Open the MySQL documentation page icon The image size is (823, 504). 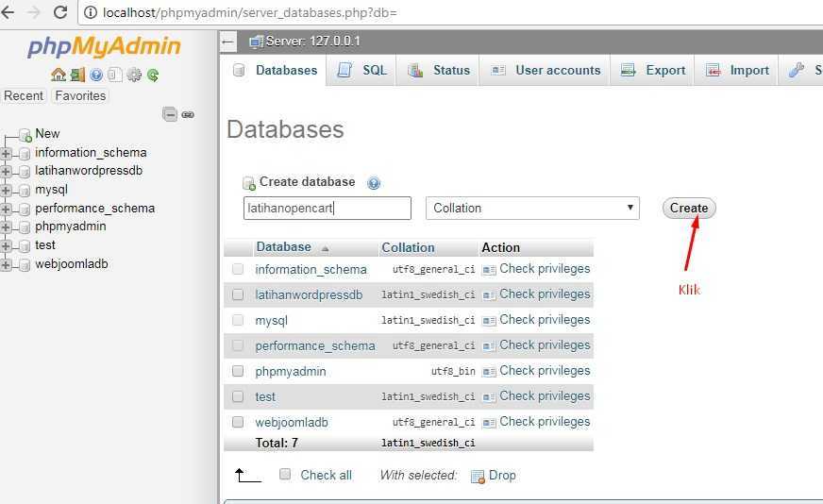pyautogui.click(x=115, y=76)
